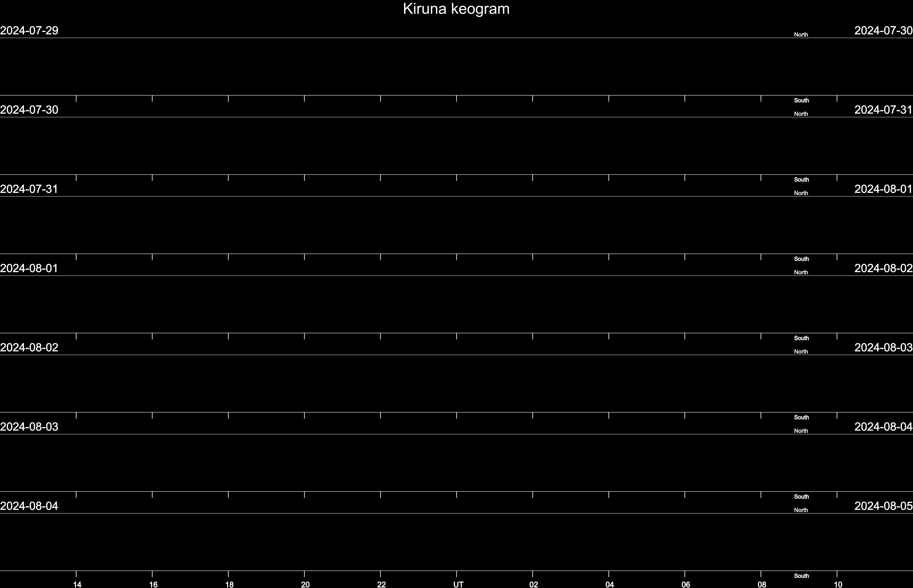Click the South label of the 2024-07-29 panel
Image resolution: width=913 pixels, height=588 pixels.
coord(802,100)
